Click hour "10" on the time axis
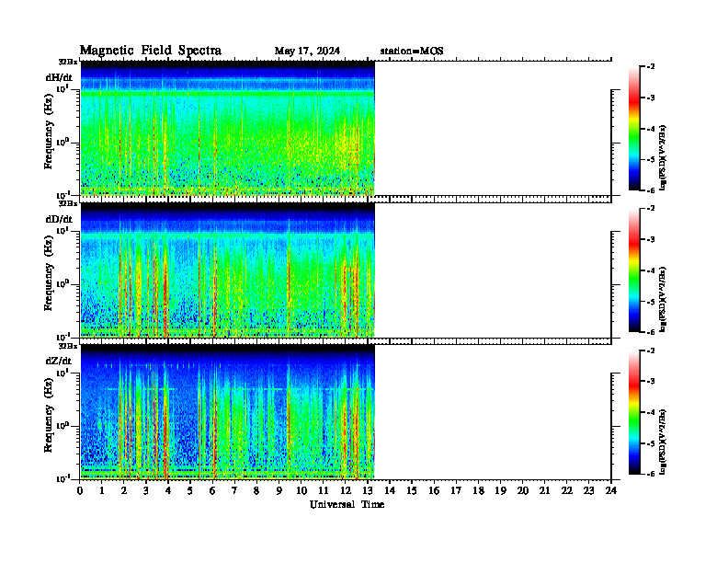728x563 pixels. (x=301, y=491)
